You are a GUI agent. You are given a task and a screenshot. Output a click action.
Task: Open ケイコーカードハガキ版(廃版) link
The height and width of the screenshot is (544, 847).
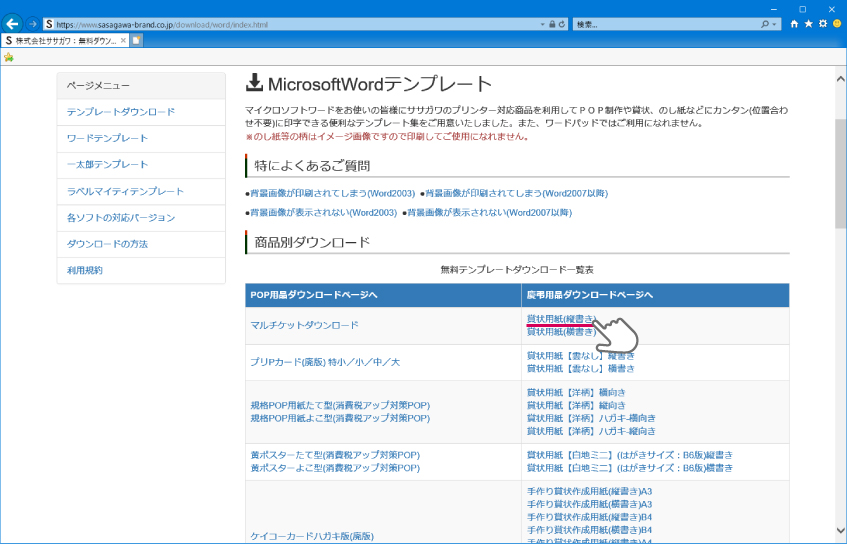pyautogui.click(x=312, y=536)
